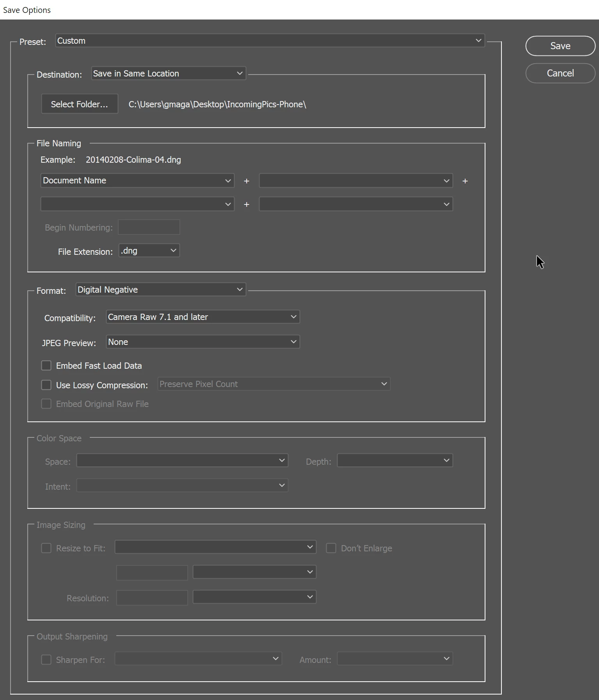
Task: Tick the Sharpen For checkbox
Action: [x=46, y=660]
